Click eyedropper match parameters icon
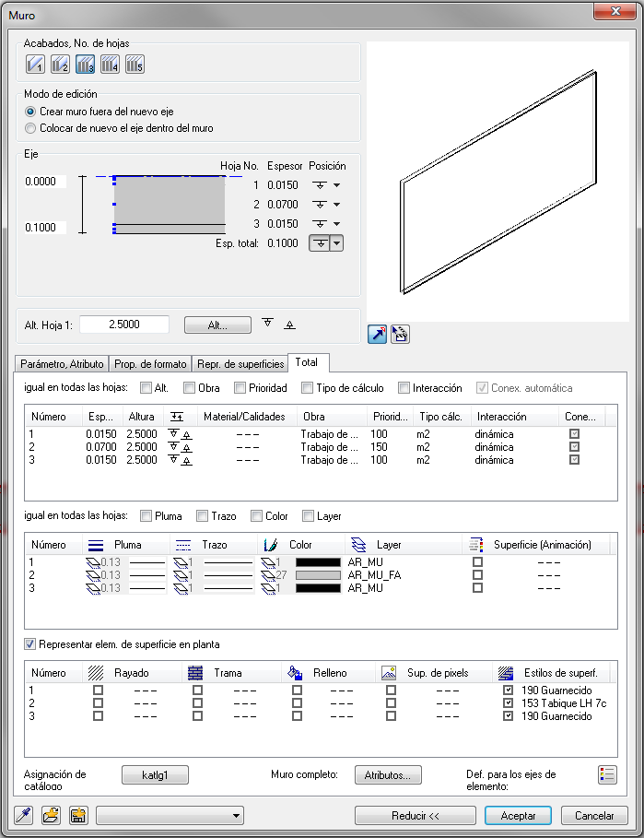This screenshot has width=644, height=838. (x=24, y=816)
